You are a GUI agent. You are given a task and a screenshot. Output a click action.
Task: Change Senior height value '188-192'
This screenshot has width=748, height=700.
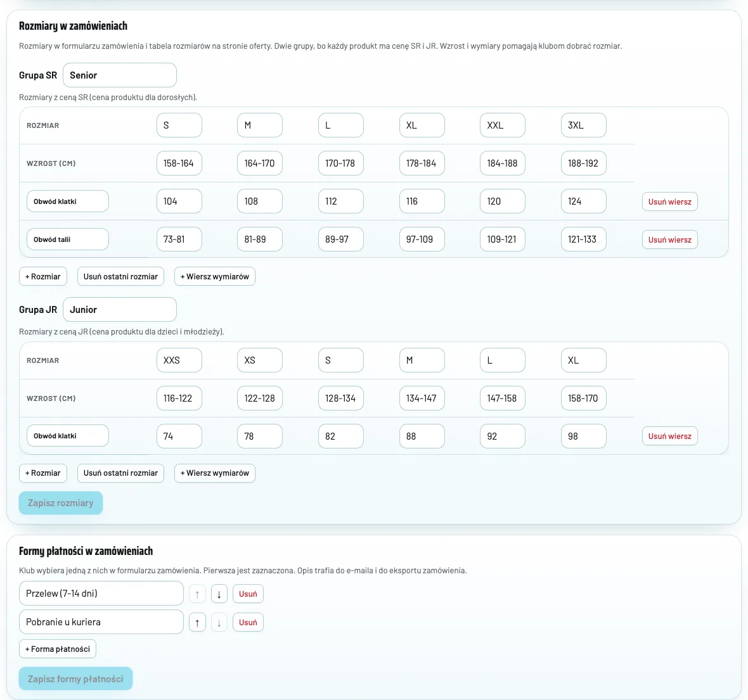583,163
